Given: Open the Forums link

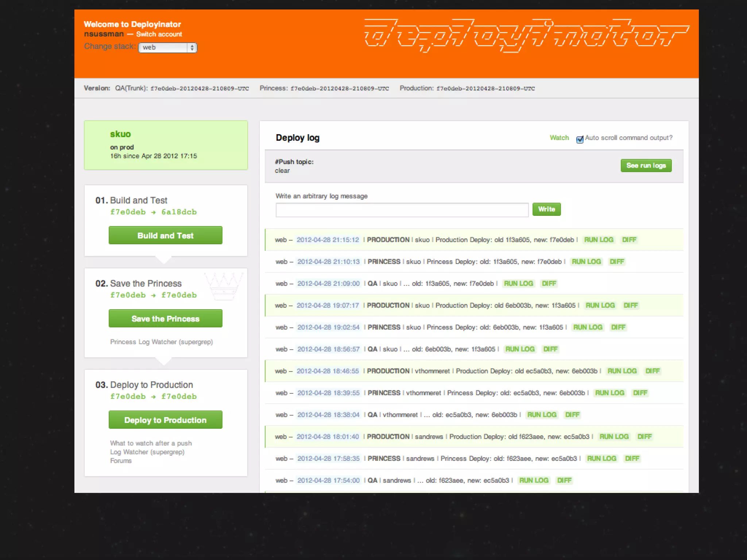Looking at the screenshot, I should 121,461.
